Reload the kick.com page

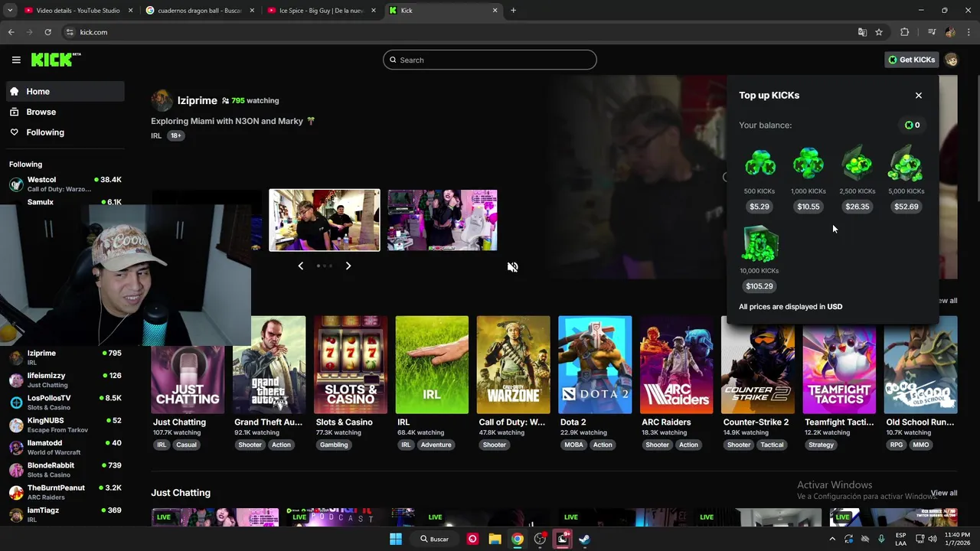(47, 32)
